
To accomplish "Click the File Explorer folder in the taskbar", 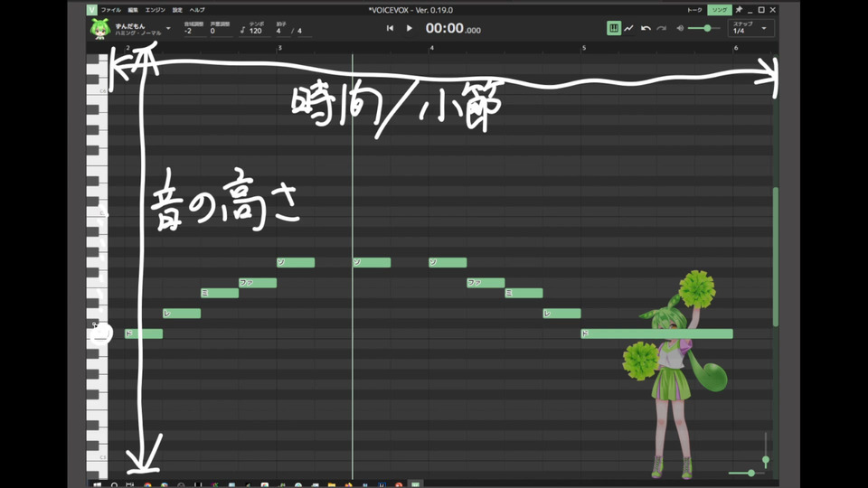I will (331, 484).
